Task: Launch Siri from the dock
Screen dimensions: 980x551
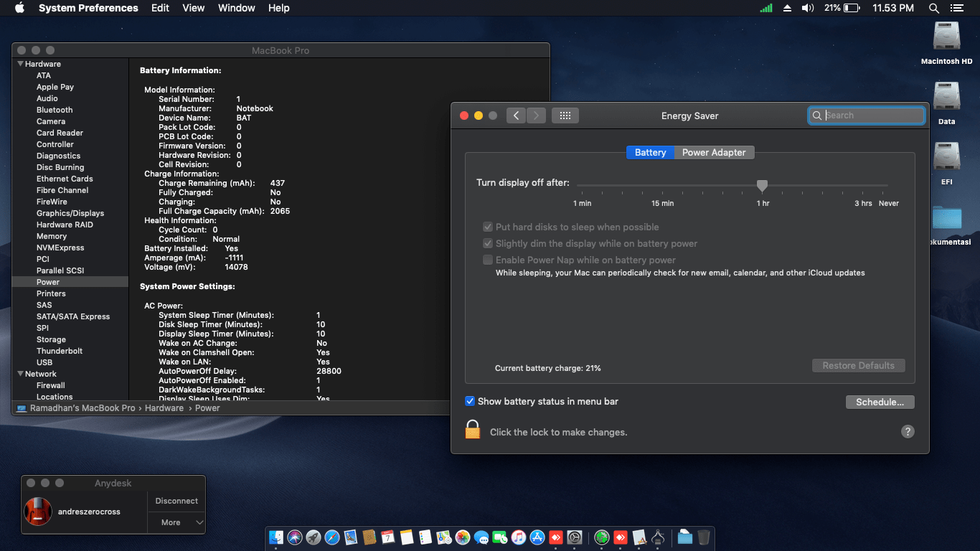Action: (x=295, y=537)
